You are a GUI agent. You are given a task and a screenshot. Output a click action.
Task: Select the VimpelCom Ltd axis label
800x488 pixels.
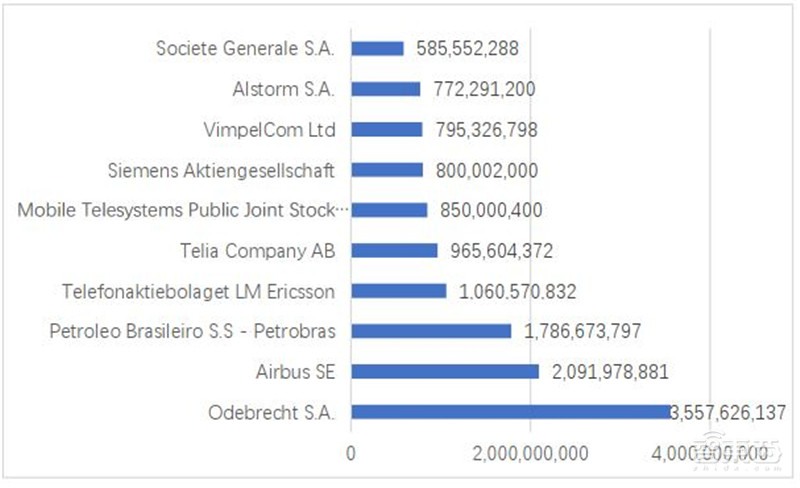pos(269,129)
